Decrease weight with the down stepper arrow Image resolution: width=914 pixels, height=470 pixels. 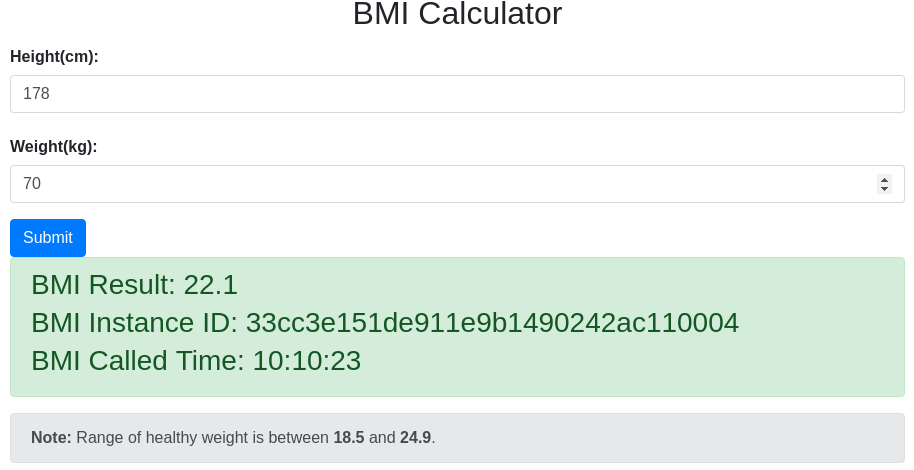pos(884,189)
